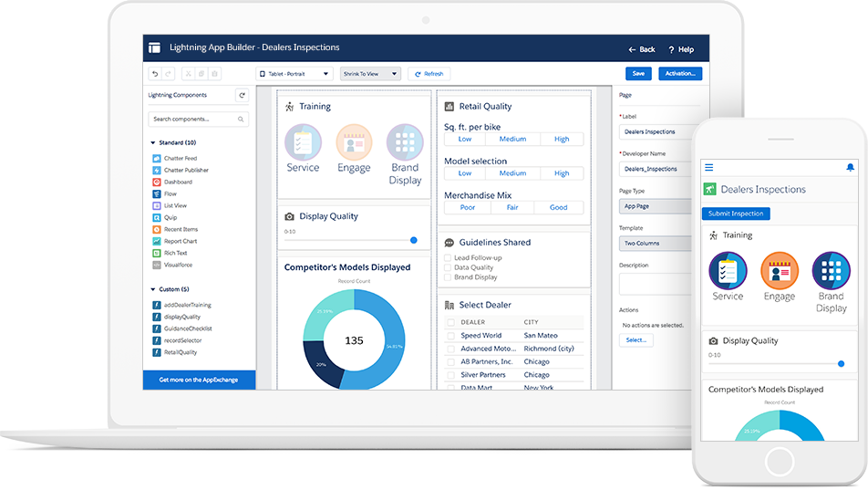
Task: Click the dark navy donut chart segment
Action: [x=321, y=363]
